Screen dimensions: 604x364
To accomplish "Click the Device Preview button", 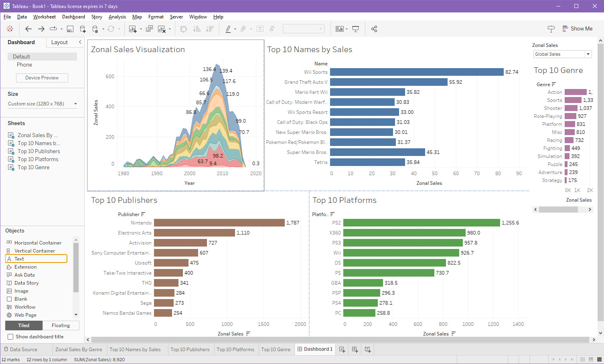I will (x=42, y=78).
